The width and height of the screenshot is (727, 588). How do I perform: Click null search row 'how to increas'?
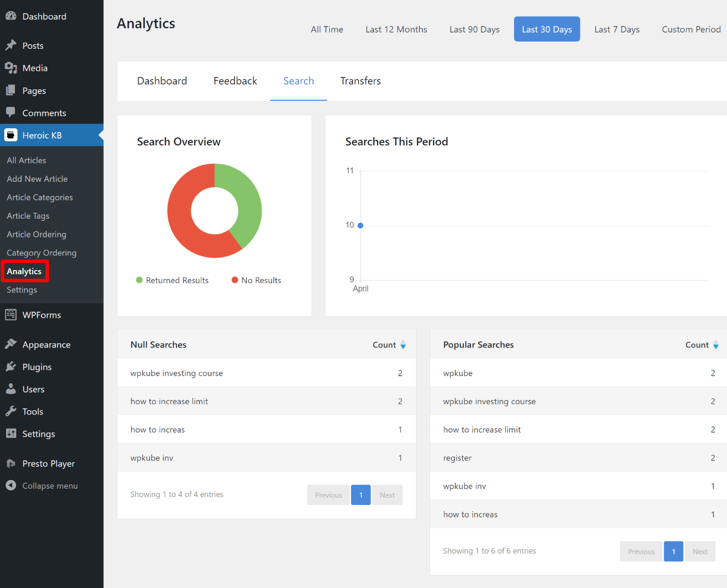coord(266,430)
